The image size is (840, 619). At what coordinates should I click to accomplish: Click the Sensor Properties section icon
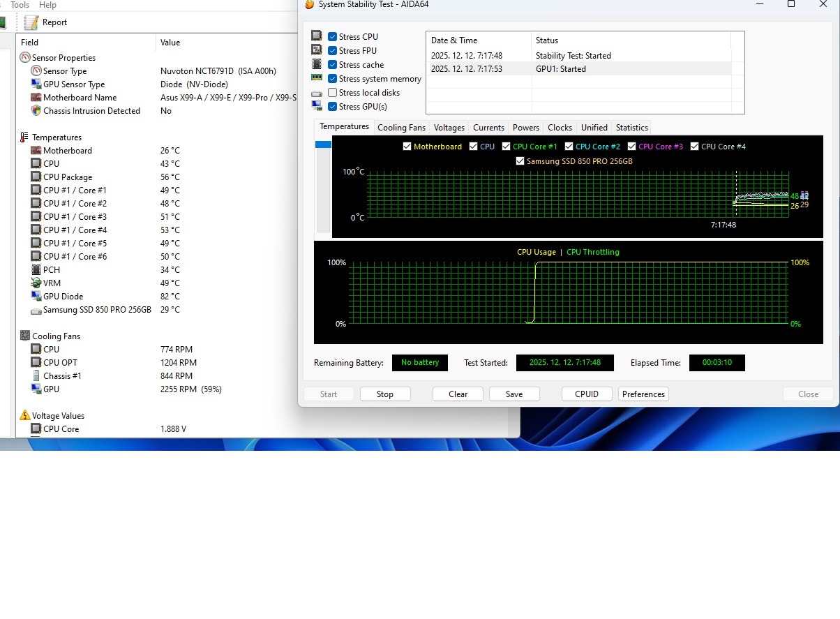click(x=25, y=58)
